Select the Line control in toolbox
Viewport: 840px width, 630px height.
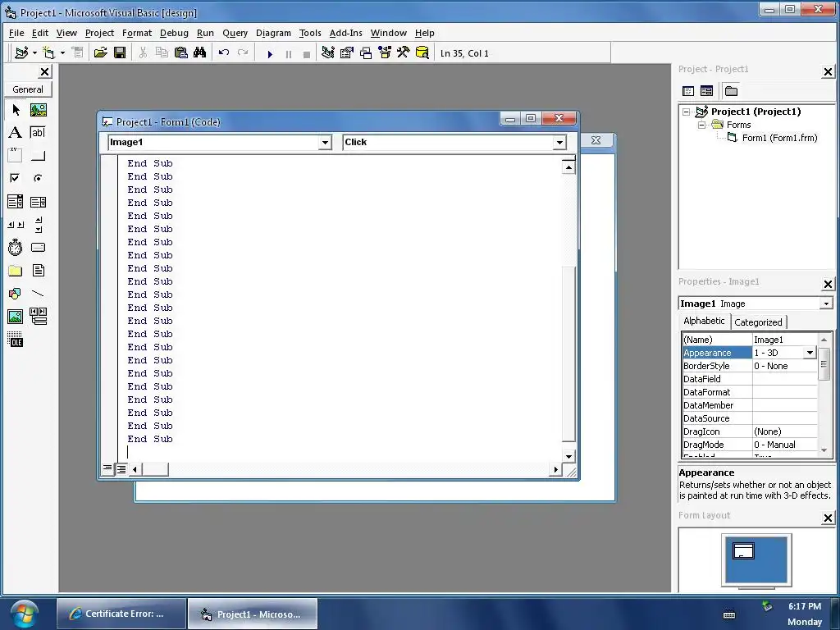(x=38, y=294)
